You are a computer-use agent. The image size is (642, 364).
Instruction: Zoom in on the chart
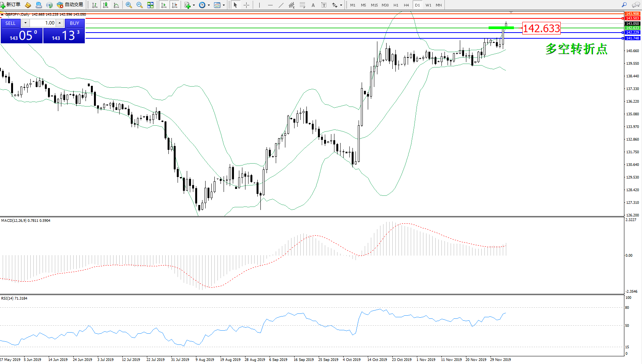(x=129, y=5)
